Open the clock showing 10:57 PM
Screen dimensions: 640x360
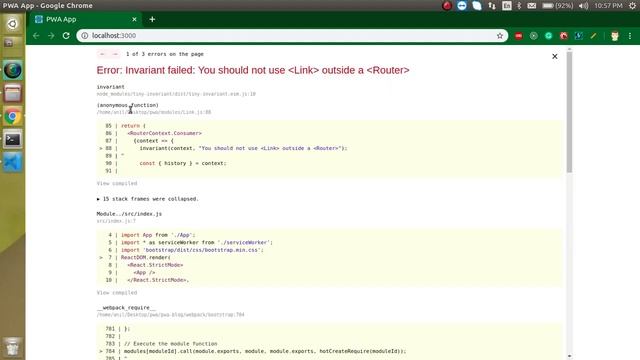608,6
